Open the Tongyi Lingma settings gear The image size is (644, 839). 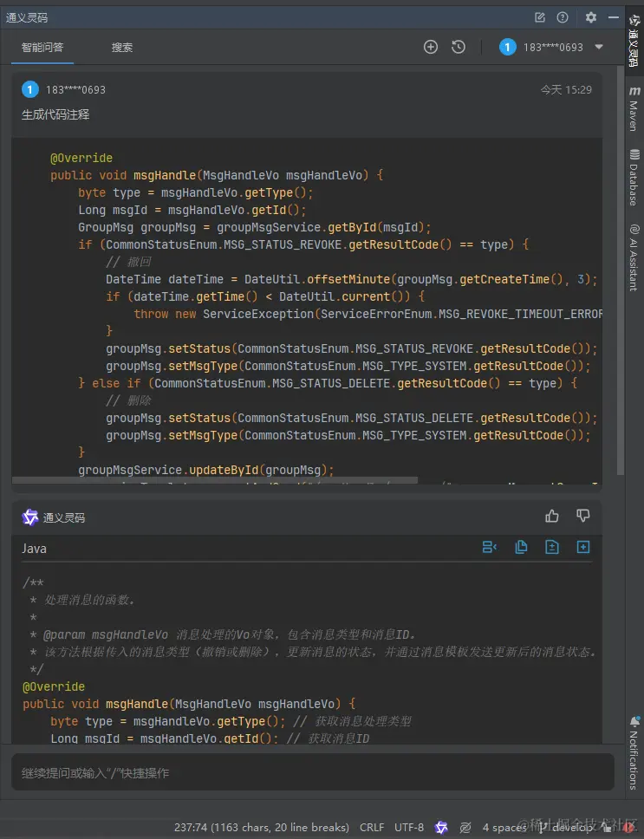tap(590, 17)
